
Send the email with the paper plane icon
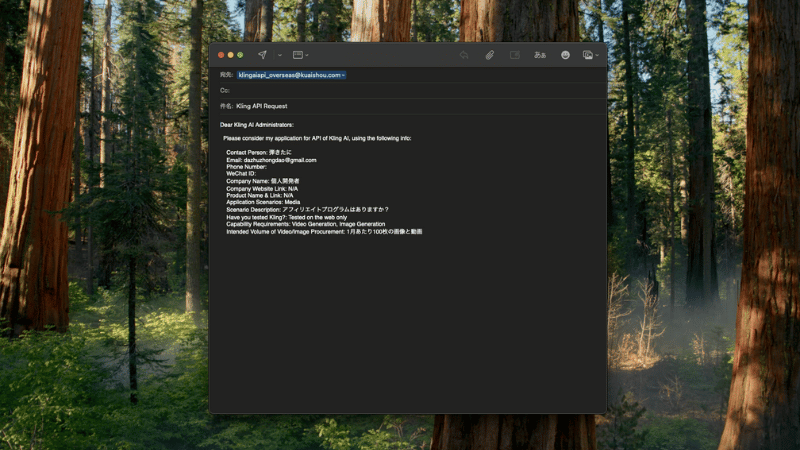[262, 55]
